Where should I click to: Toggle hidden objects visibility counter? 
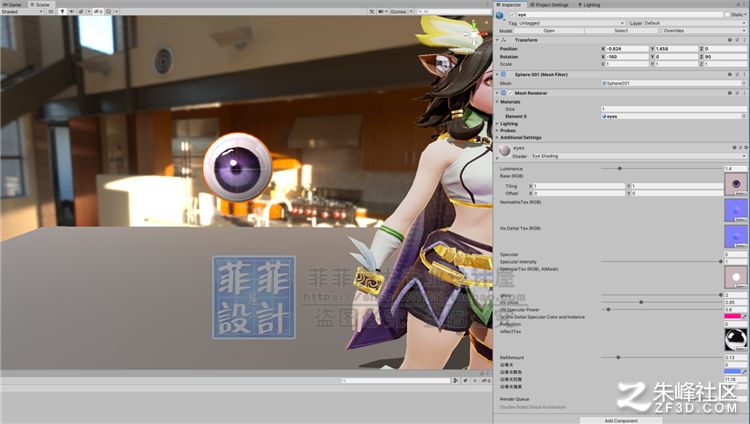(x=98, y=11)
